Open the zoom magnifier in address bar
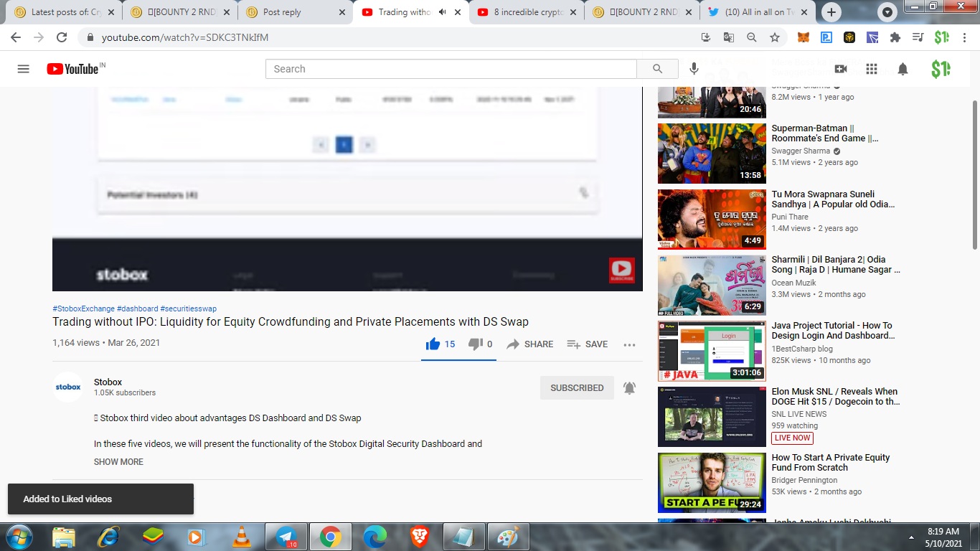The width and height of the screenshot is (980, 551). [752, 37]
